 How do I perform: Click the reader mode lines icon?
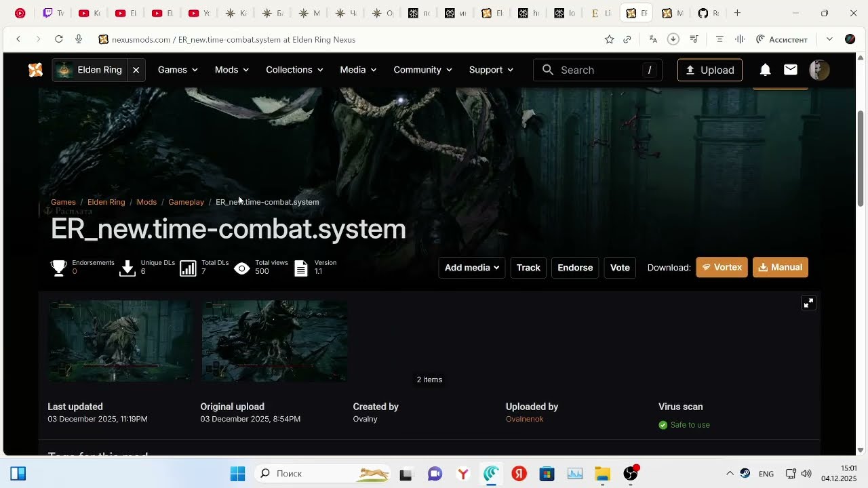pos(719,39)
